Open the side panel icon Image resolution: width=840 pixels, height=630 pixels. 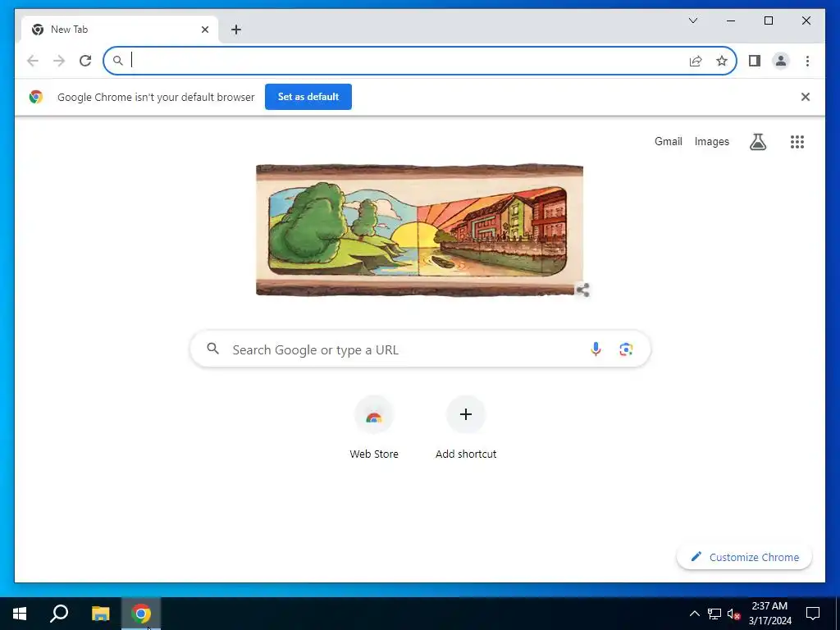pyautogui.click(x=755, y=61)
